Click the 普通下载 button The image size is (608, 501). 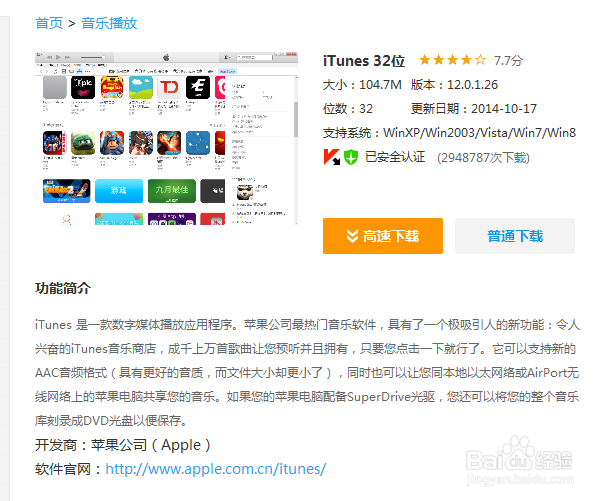pos(515,236)
